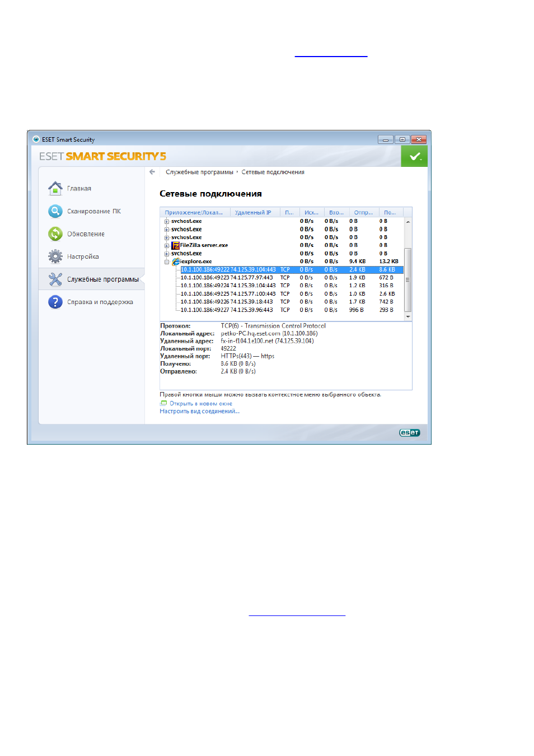Select connection 10.1.100.186:49225 row
Image resolution: width=534 pixels, height=756 pixels.
[x=292, y=293]
